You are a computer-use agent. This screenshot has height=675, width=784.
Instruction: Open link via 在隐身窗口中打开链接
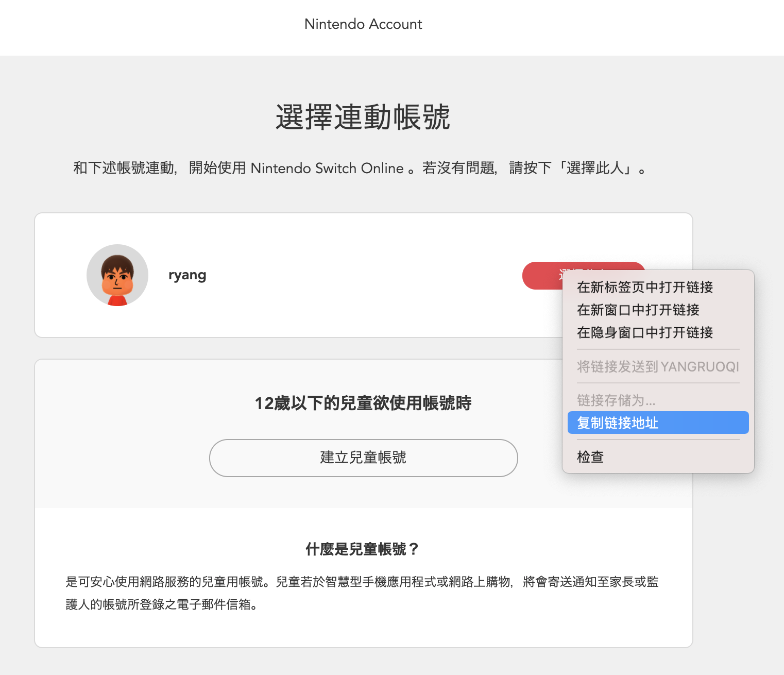pos(644,332)
